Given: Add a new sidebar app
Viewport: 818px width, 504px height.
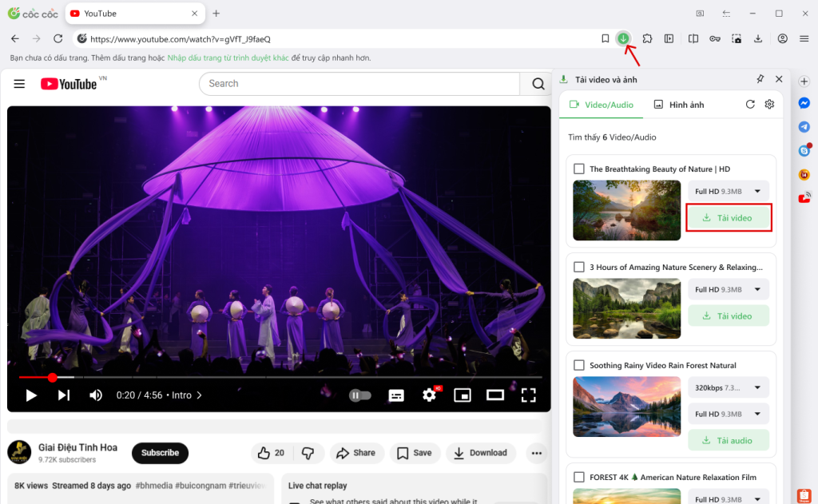Looking at the screenshot, I should coord(804,81).
